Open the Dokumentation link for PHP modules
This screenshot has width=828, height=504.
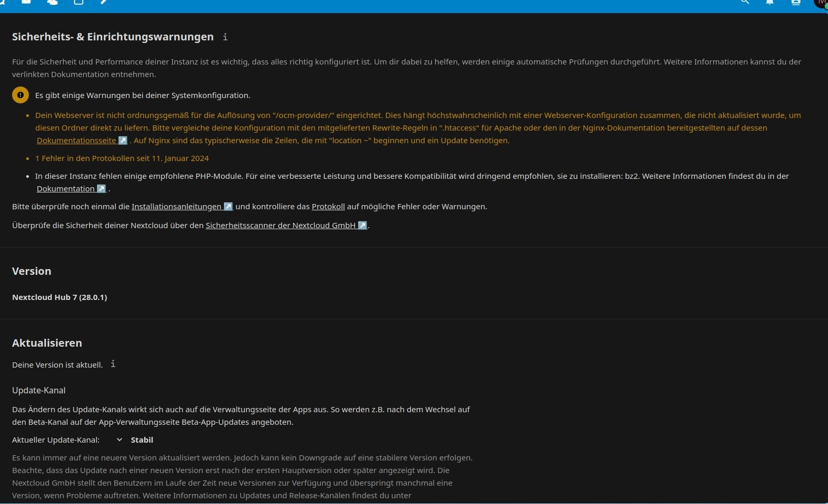(71, 189)
